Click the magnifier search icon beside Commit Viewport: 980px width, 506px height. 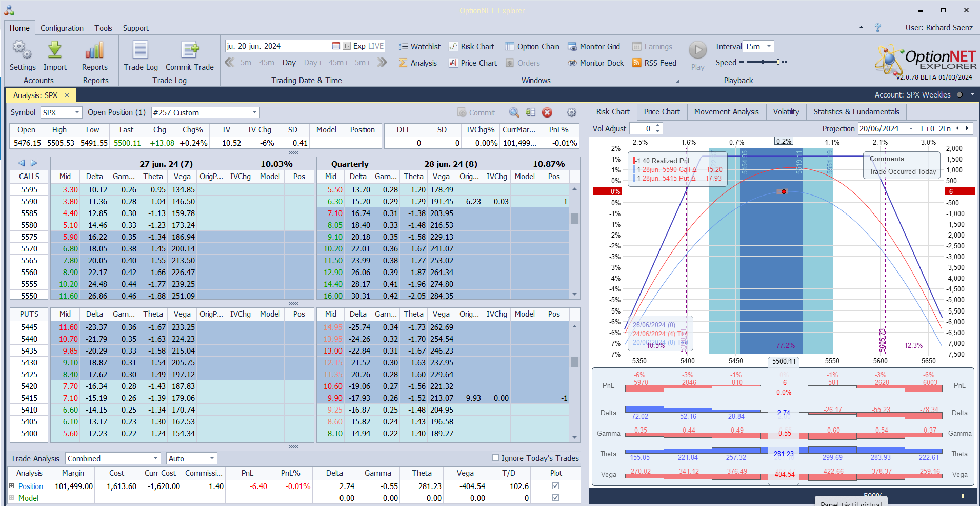tap(514, 112)
